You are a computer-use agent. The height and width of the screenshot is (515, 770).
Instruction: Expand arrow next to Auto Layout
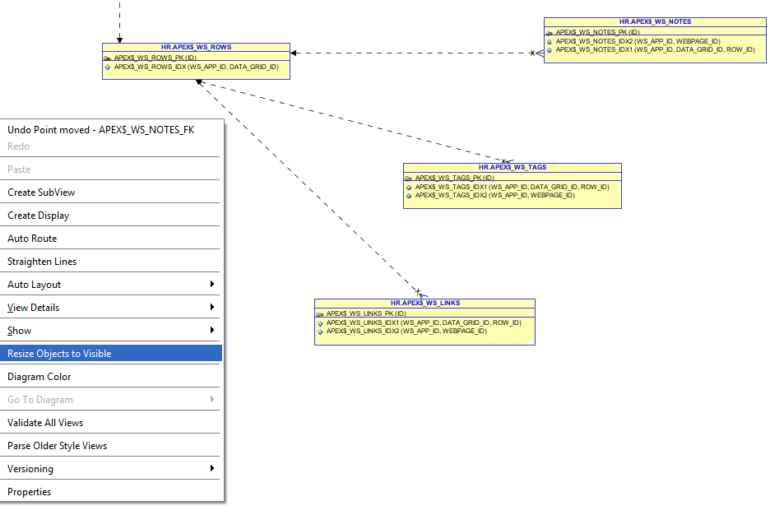(x=212, y=284)
